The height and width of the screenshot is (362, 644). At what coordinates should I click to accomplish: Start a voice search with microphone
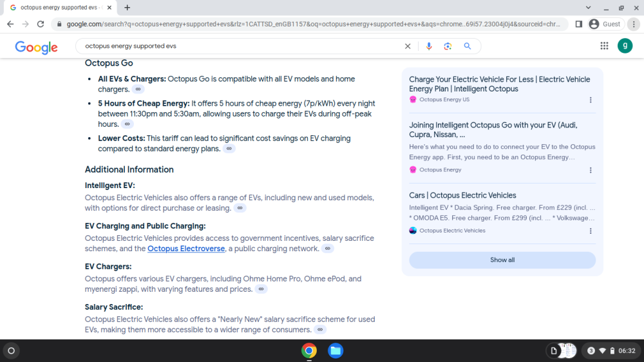tap(429, 46)
